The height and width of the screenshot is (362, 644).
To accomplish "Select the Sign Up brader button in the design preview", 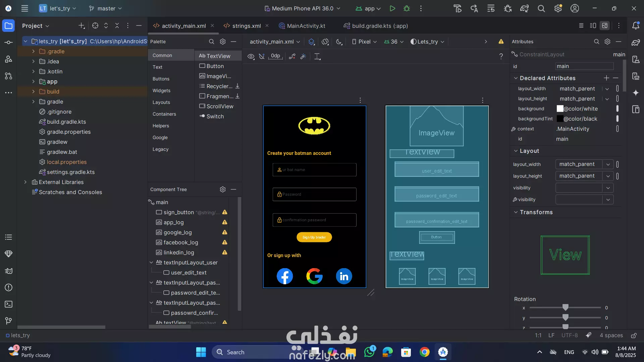I will [x=314, y=237].
